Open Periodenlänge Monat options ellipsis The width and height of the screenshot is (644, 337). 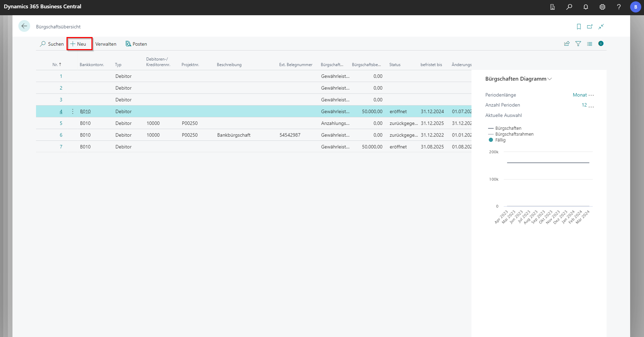click(x=591, y=95)
